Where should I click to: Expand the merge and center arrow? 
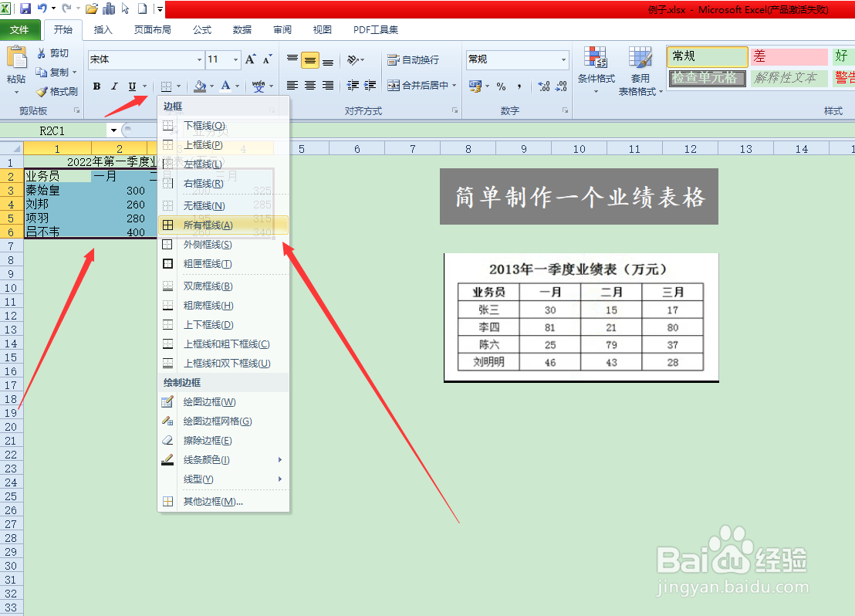click(x=454, y=86)
